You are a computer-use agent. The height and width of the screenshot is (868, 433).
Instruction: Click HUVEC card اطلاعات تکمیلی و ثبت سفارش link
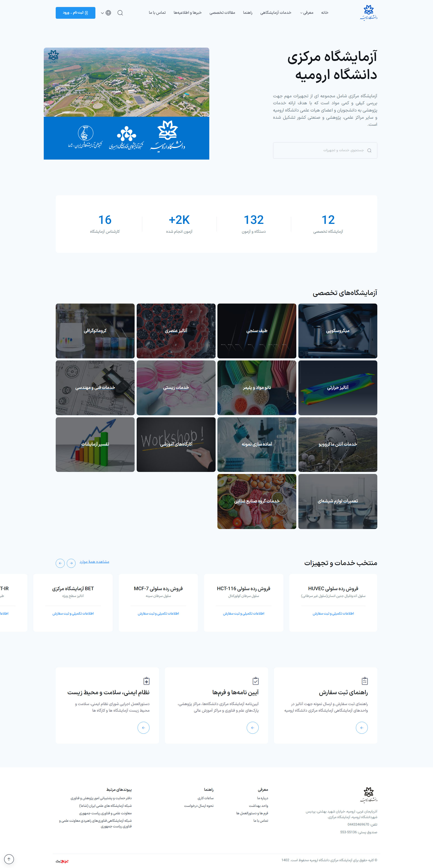click(333, 613)
